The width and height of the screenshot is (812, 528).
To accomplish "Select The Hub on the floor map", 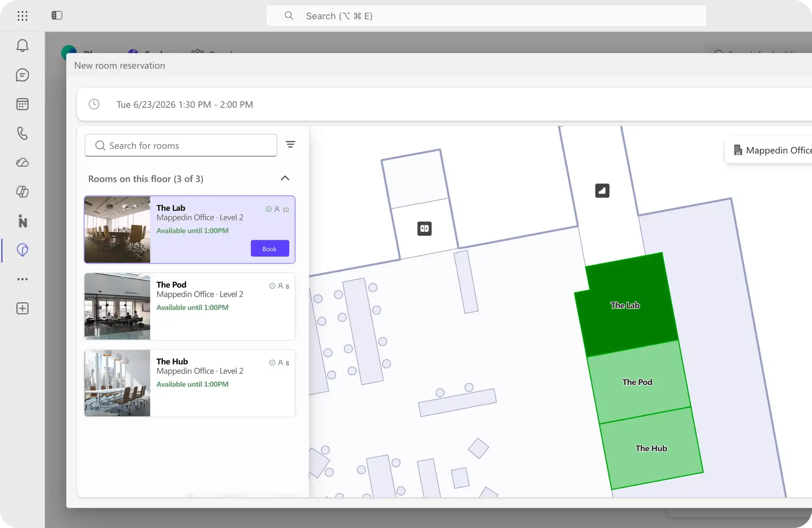I will tap(651, 449).
